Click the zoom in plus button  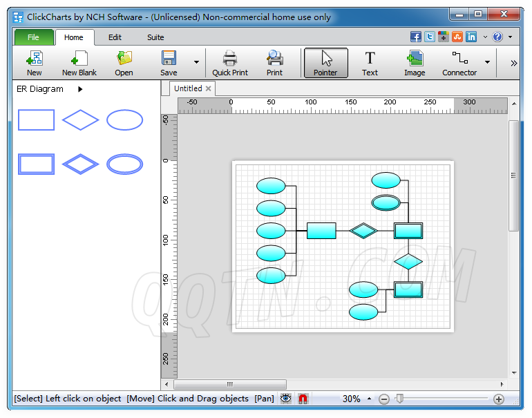point(499,399)
